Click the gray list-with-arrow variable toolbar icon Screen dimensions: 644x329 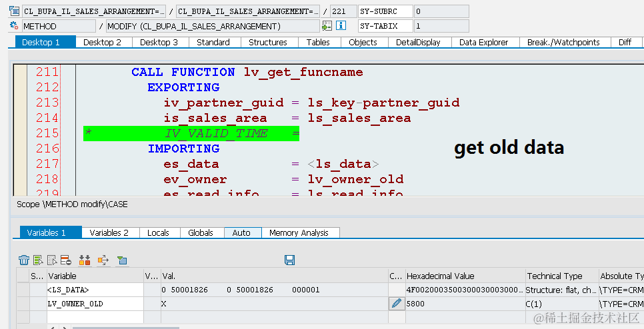pyautogui.click(x=52, y=260)
